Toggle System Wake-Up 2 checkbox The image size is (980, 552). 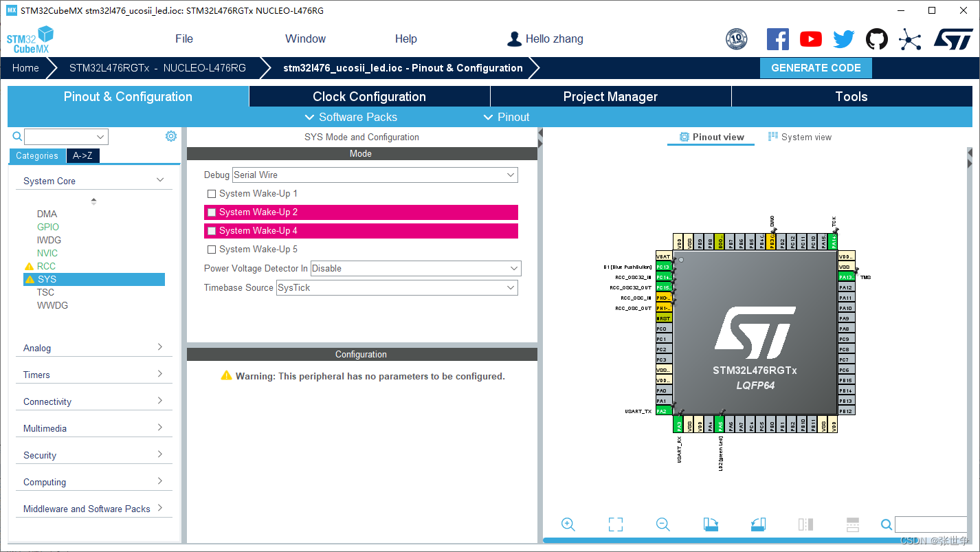tap(212, 212)
